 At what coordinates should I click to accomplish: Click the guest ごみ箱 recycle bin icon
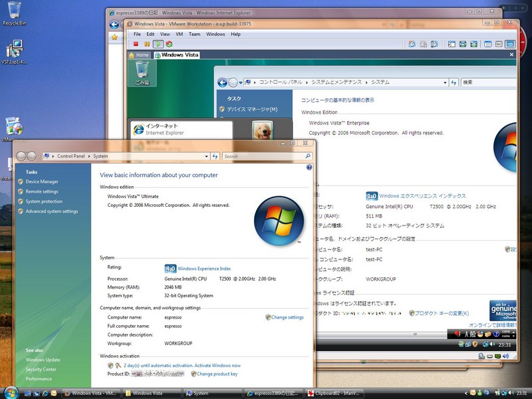(142, 73)
